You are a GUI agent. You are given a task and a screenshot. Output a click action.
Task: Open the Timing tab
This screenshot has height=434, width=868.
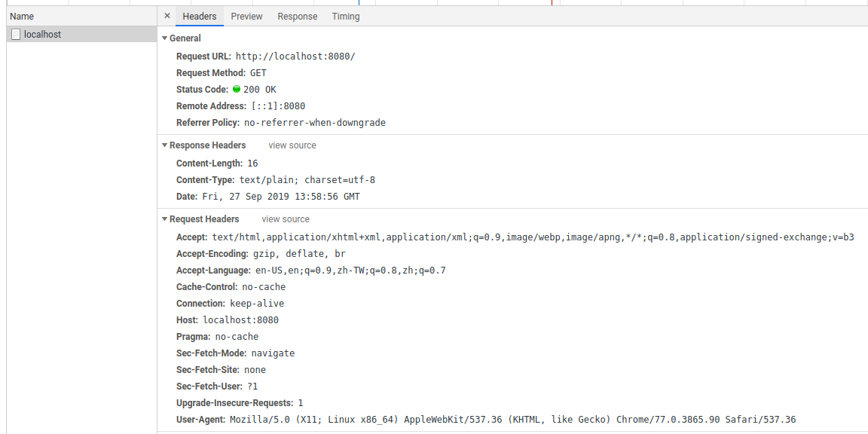coord(345,17)
